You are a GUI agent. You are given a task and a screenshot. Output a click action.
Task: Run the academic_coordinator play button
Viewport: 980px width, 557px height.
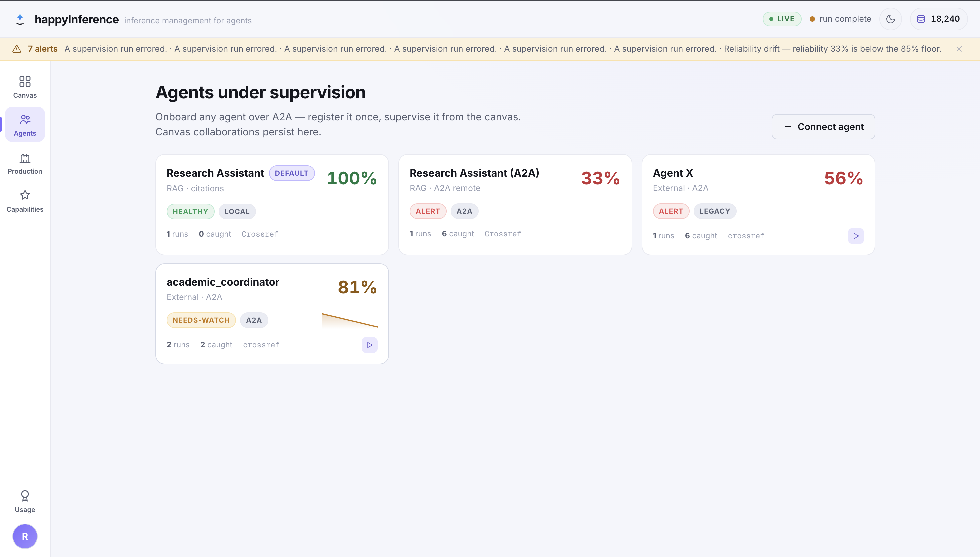(x=369, y=345)
